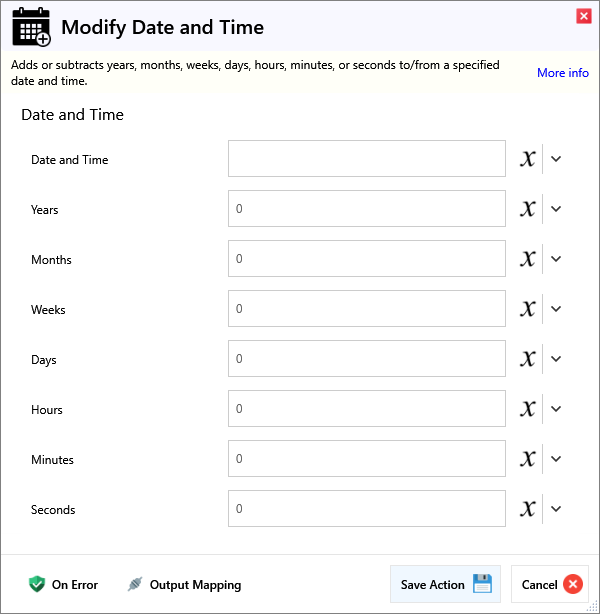Cancel the Modify Date and Time dialog
600x614 pixels.
(550, 585)
